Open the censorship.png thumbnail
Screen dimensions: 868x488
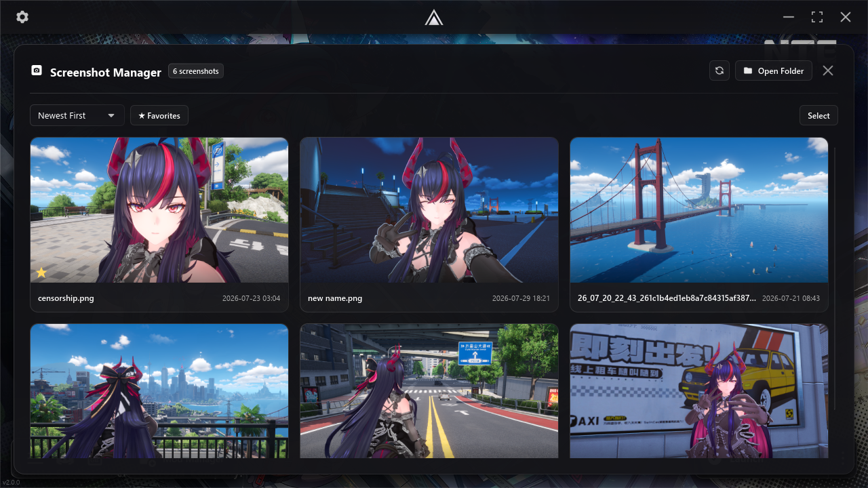tap(159, 210)
